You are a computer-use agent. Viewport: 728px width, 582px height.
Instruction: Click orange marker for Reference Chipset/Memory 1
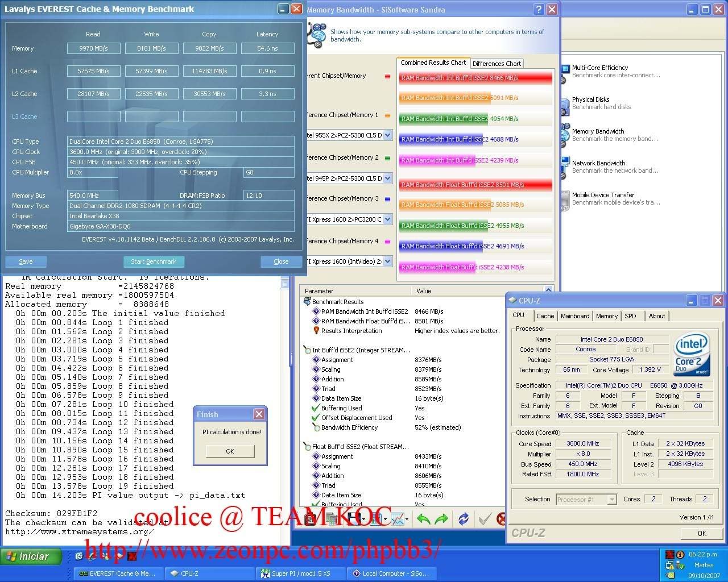(387, 115)
